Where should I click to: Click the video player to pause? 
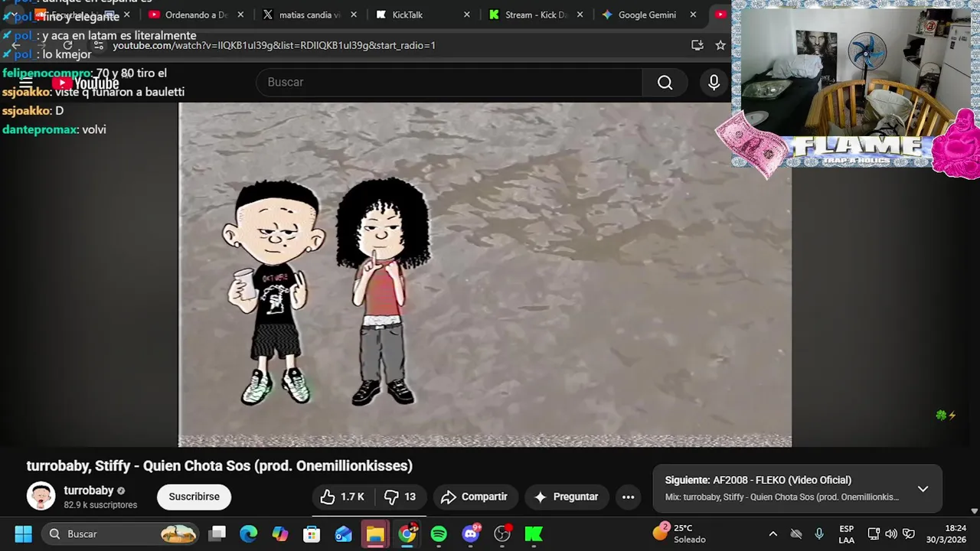[x=485, y=275]
